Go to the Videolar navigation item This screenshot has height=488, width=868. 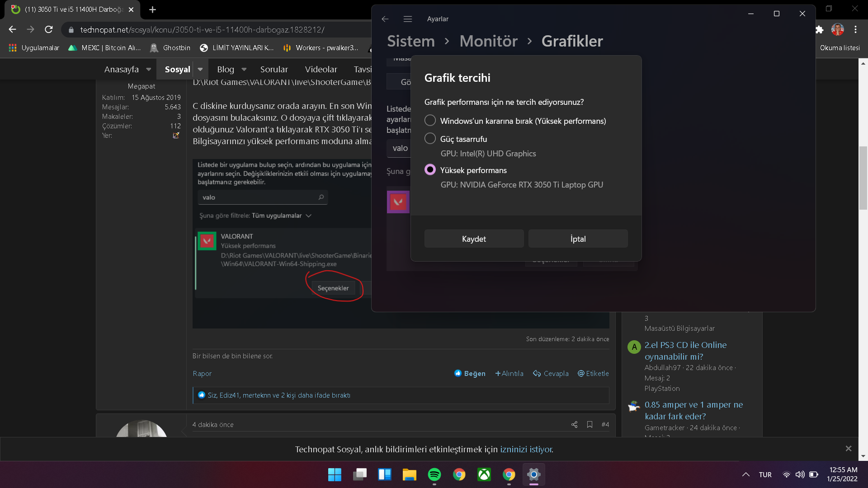(321, 70)
